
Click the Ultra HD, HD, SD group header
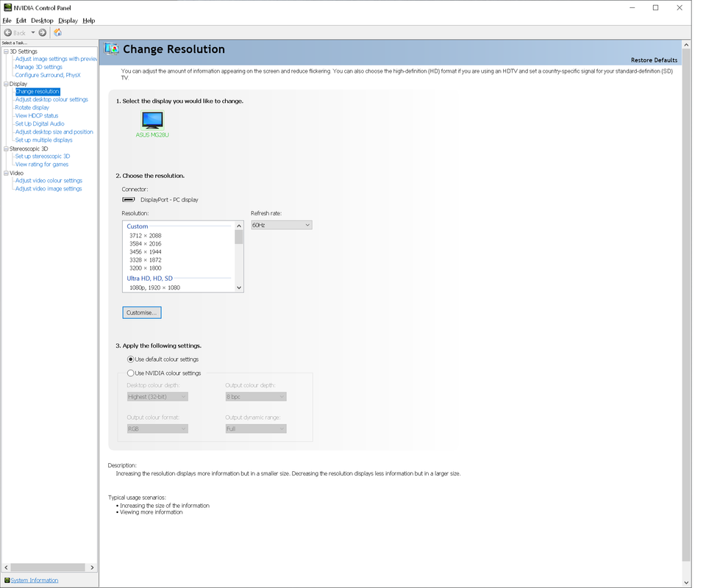pyautogui.click(x=149, y=278)
